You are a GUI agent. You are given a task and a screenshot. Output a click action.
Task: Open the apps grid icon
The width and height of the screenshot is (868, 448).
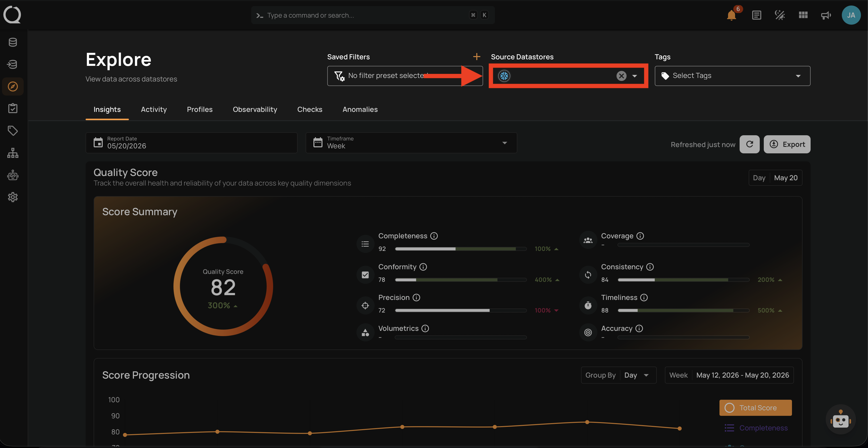point(803,15)
